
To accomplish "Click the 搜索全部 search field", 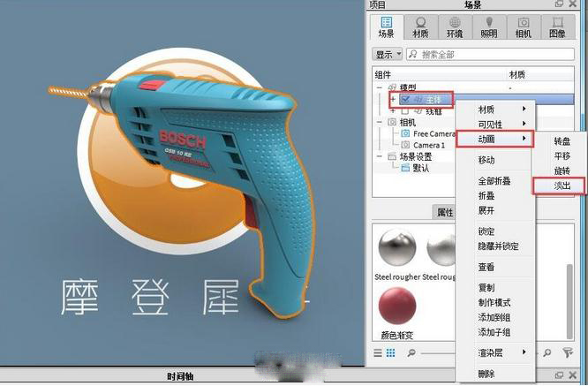I will (490, 55).
